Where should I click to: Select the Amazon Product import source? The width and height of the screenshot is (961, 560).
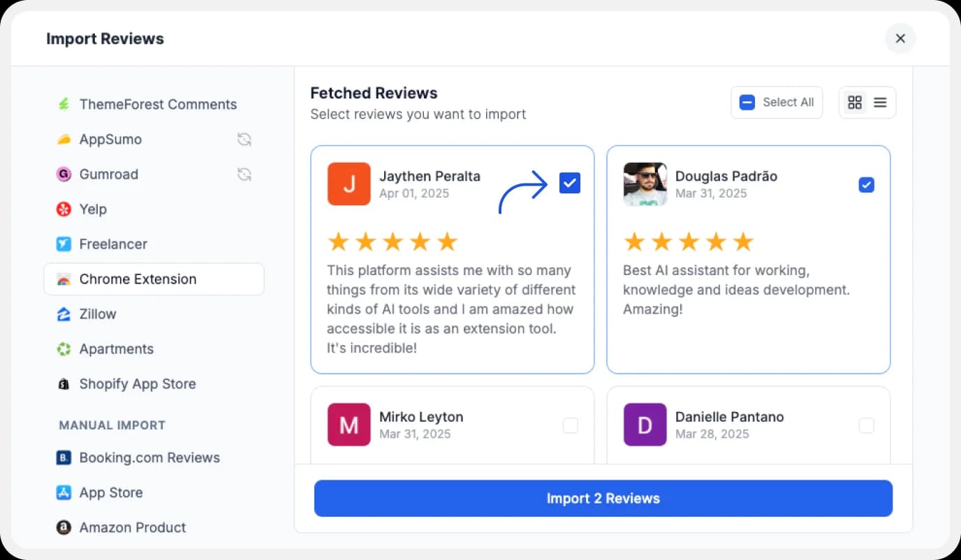pos(132,527)
